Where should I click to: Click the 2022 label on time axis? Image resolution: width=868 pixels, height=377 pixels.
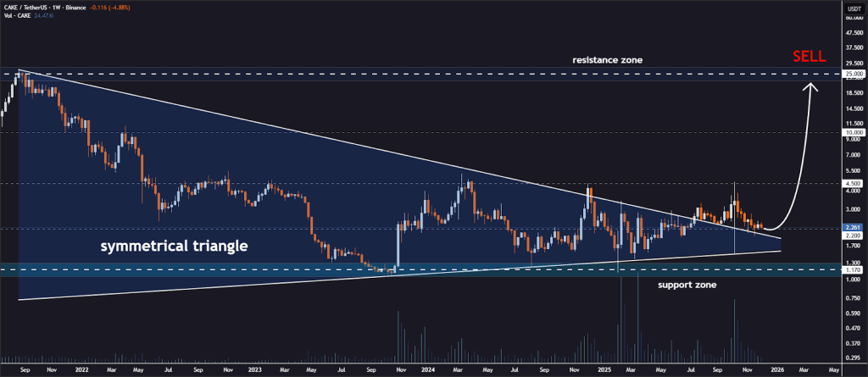(x=81, y=369)
